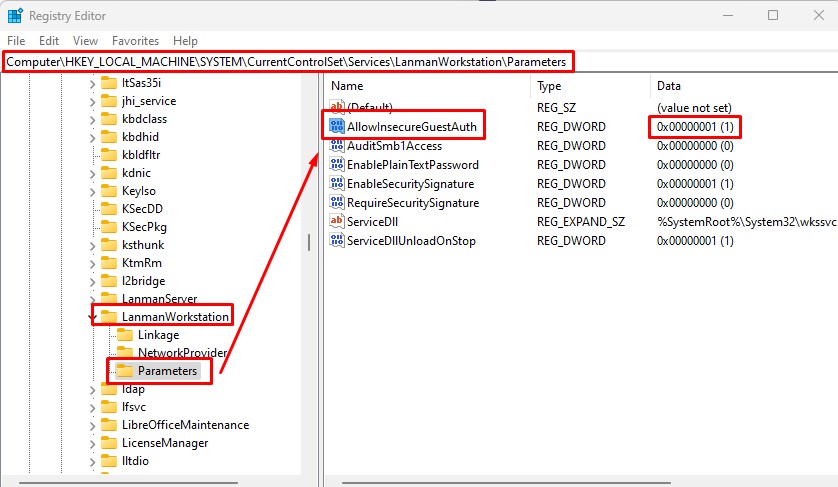Click the AuditSmb1Access DWORD icon

click(x=337, y=145)
